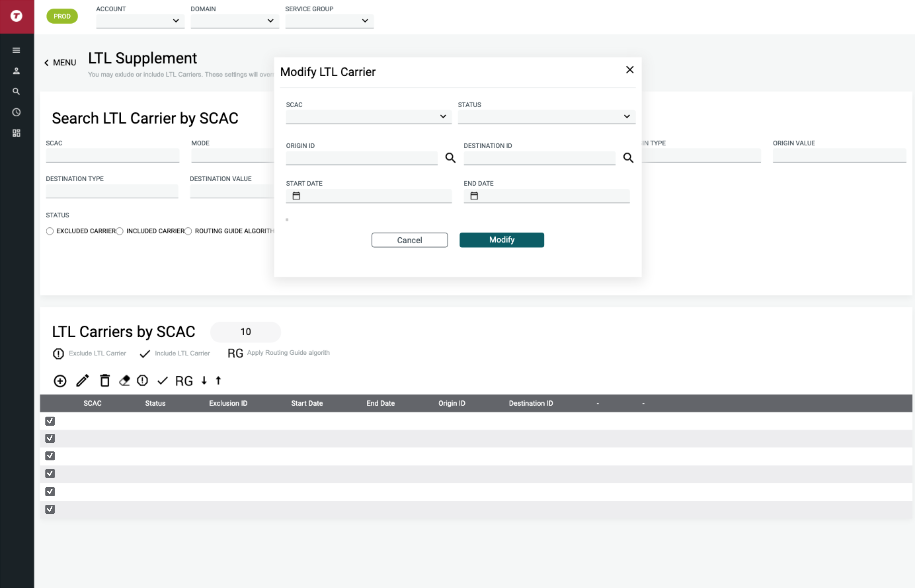Click the sidebar search icon
Image resolution: width=915 pixels, height=588 pixels.
16,91
